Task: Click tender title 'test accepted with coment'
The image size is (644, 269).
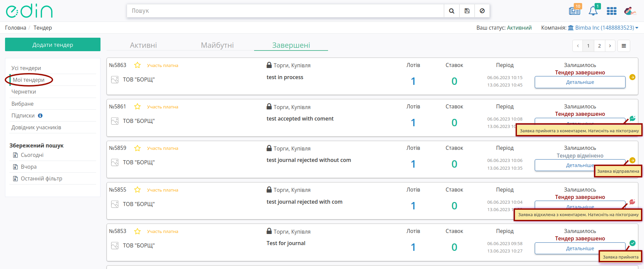Action: 300,119
